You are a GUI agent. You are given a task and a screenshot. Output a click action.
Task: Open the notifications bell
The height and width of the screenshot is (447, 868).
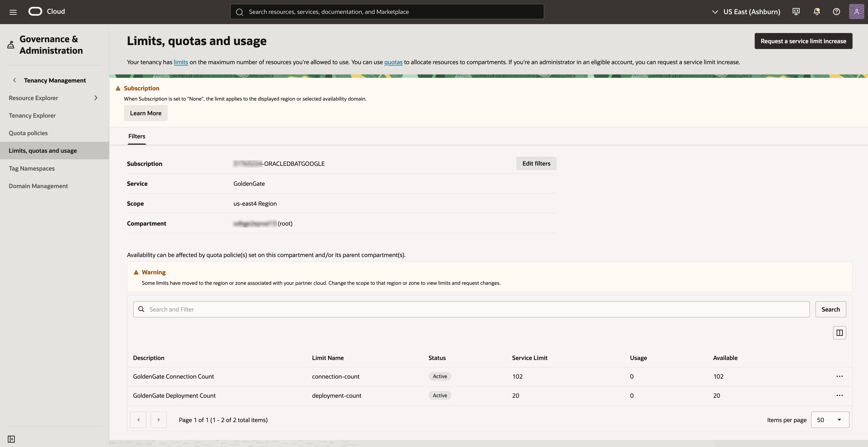tap(816, 12)
